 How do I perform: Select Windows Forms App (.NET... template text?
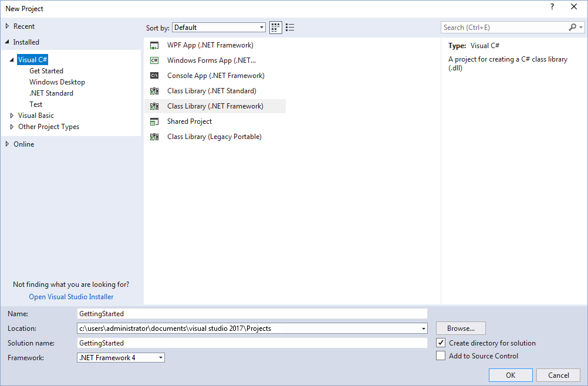pos(211,60)
